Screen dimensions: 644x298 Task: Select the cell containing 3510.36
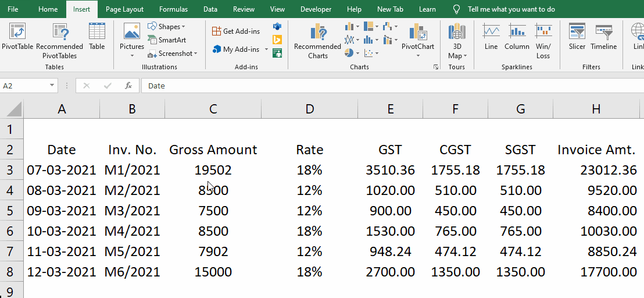(390, 170)
